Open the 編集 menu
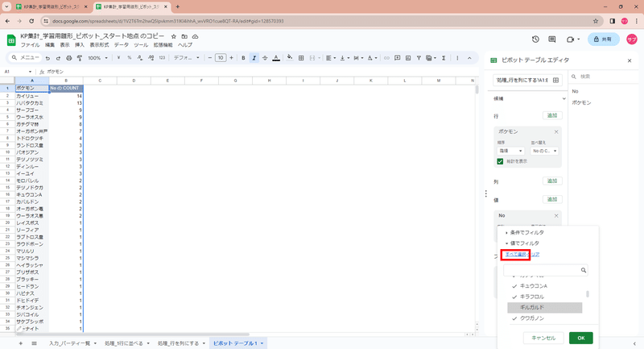The image size is (644, 349). click(x=50, y=45)
